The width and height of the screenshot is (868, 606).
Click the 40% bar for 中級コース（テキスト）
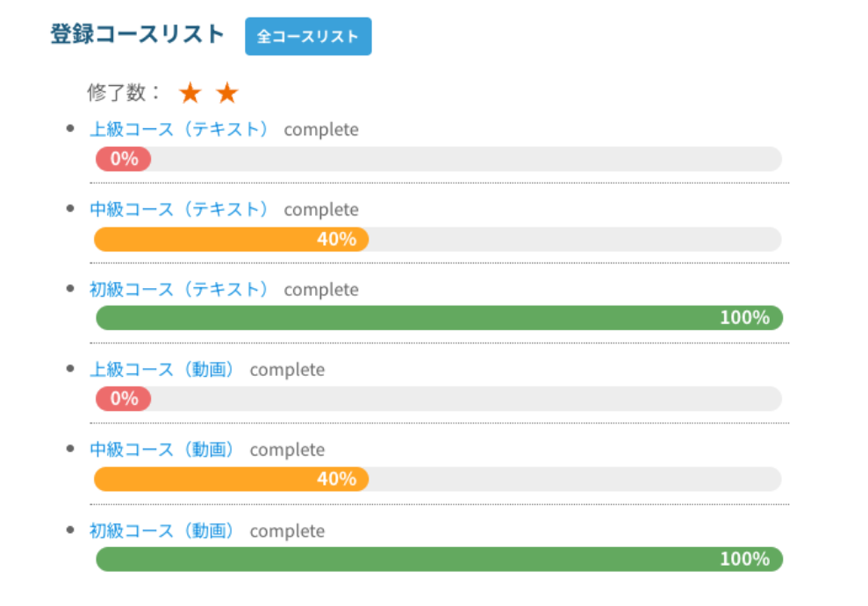click(232, 239)
